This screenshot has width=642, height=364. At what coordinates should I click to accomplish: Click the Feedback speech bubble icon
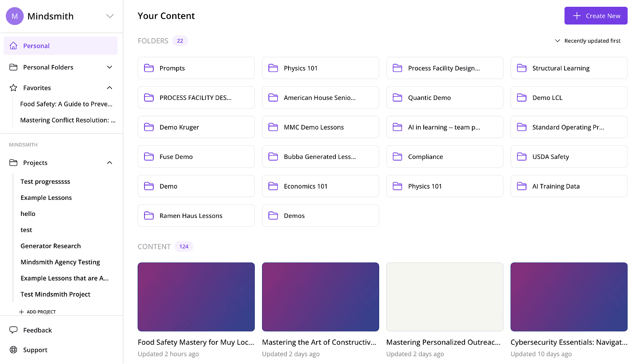14,330
